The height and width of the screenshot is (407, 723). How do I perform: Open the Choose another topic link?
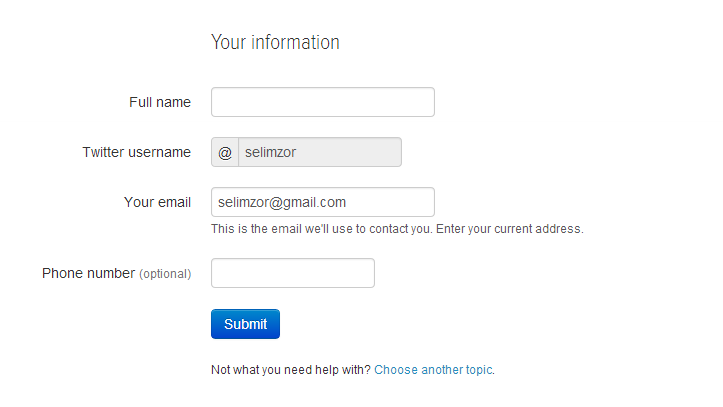click(433, 370)
